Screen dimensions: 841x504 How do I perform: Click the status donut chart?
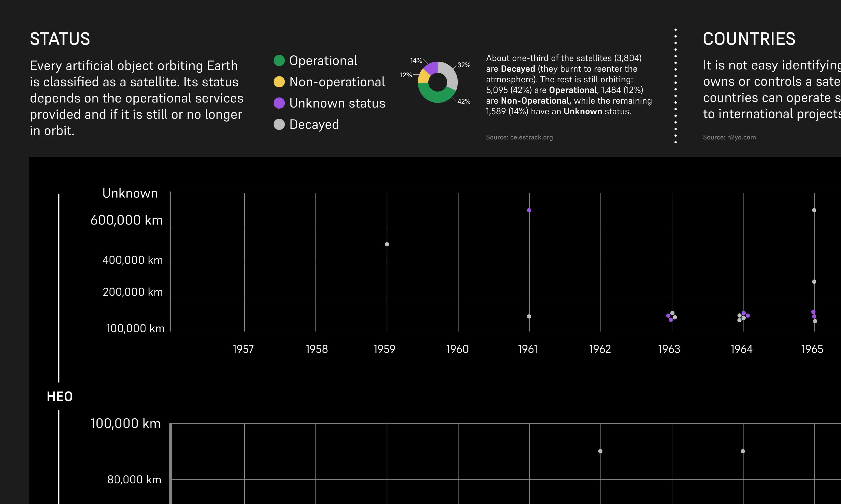pos(438,82)
